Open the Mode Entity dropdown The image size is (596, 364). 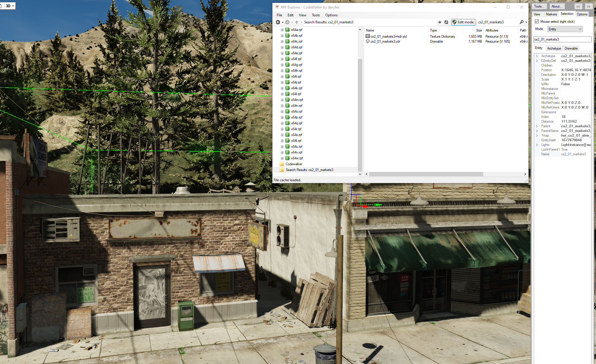coord(565,29)
